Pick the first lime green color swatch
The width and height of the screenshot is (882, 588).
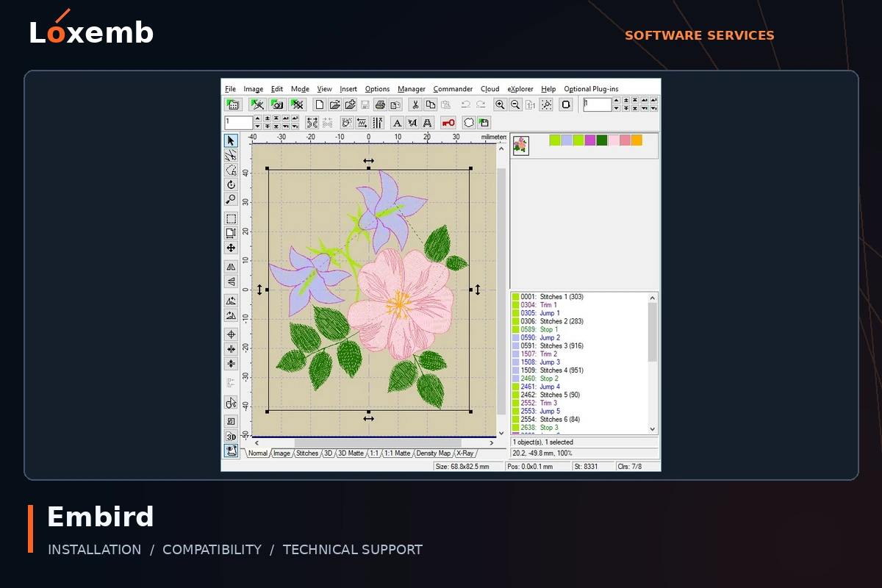click(x=555, y=140)
